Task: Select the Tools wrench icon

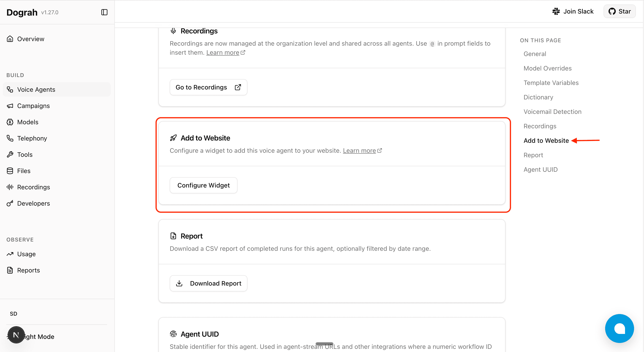Action: tap(10, 155)
